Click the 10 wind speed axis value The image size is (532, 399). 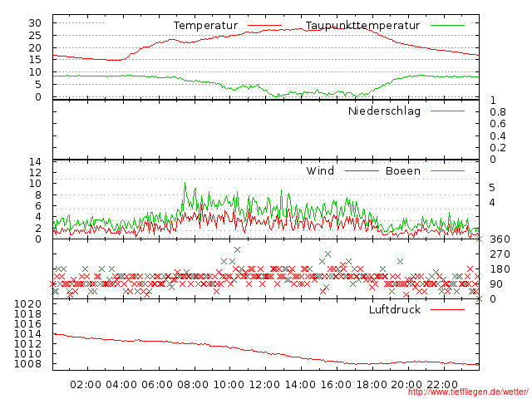click(x=35, y=184)
